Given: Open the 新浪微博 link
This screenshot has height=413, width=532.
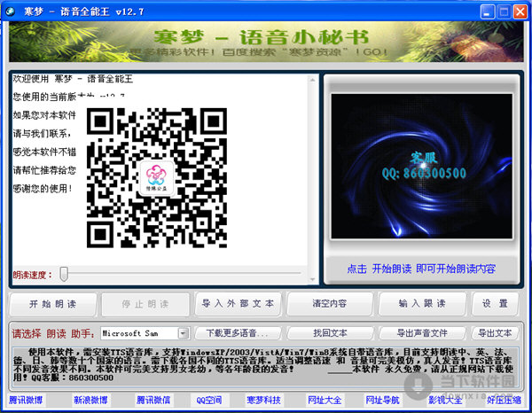Looking at the screenshot, I should 90,401.
